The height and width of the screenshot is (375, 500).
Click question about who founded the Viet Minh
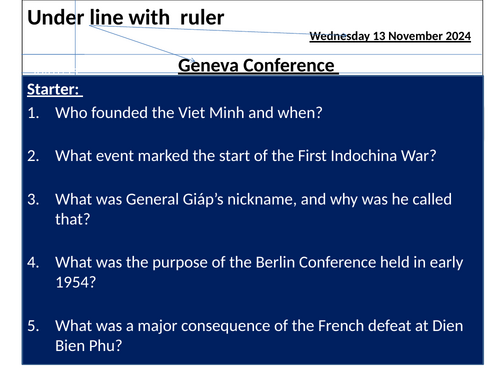(189, 113)
